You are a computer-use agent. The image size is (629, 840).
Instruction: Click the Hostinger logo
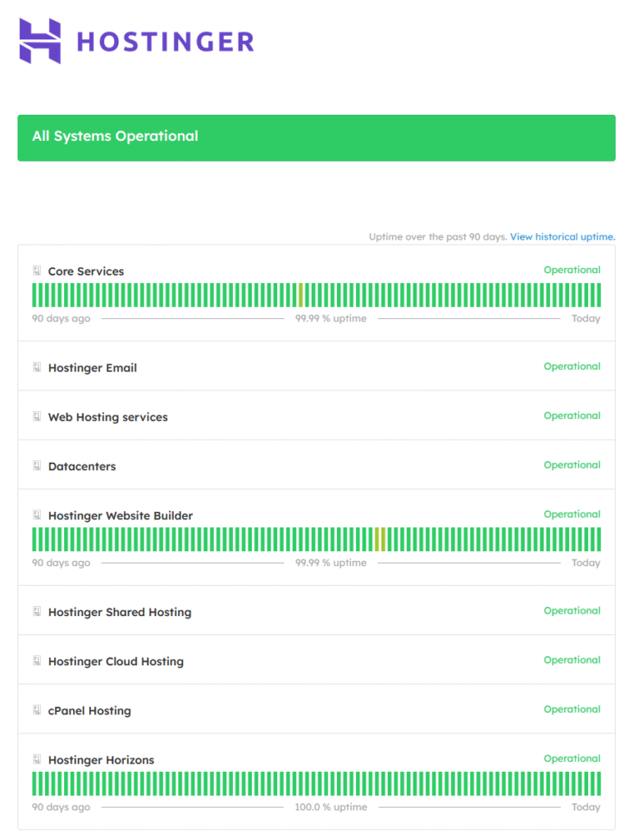[136, 41]
